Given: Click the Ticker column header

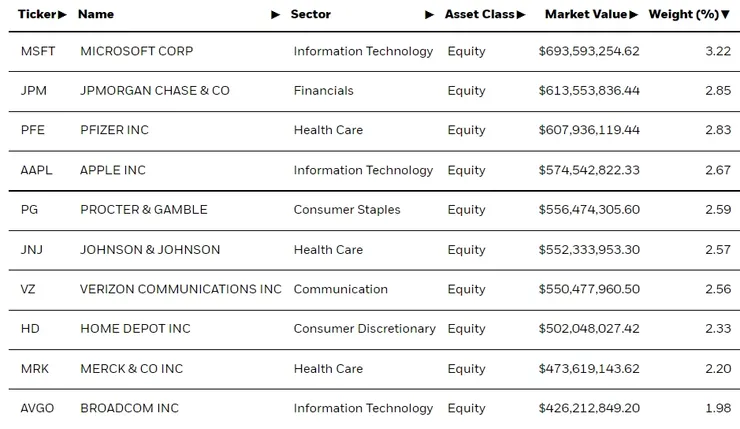Looking at the screenshot, I should [37, 15].
